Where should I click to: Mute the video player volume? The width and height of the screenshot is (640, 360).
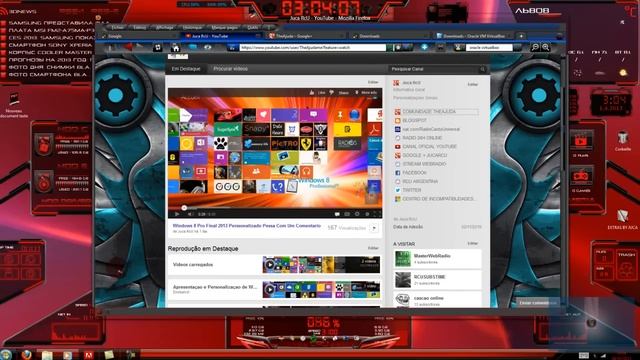point(190,214)
